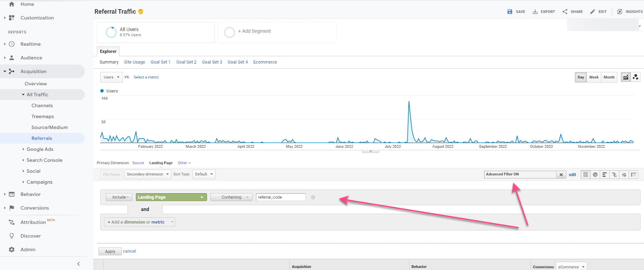644x270 pixels.
Task: Select the data table view icon
Action: coord(586,174)
